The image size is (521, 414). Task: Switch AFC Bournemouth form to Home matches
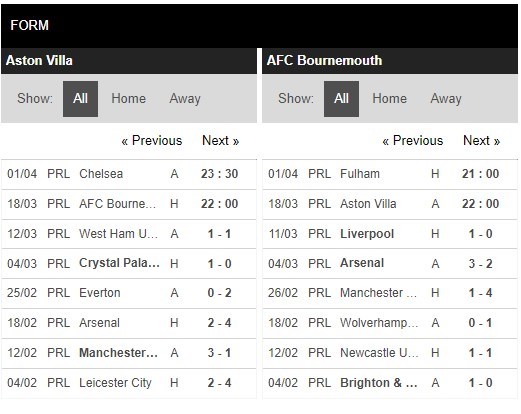click(x=390, y=99)
